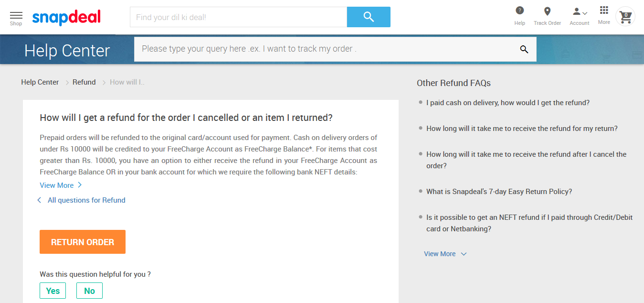Screen dimensions: 644x303
Task: Open the Refund breadcrumb link
Action: click(x=84, y=82)
